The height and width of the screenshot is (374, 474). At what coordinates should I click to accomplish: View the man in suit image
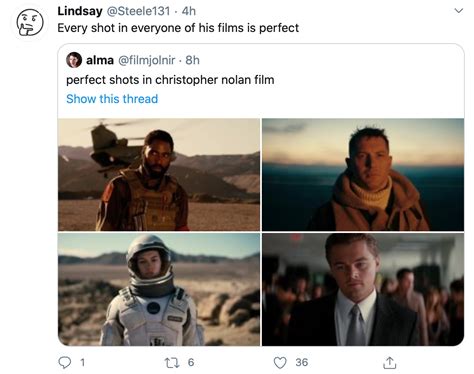coord(363,289)
